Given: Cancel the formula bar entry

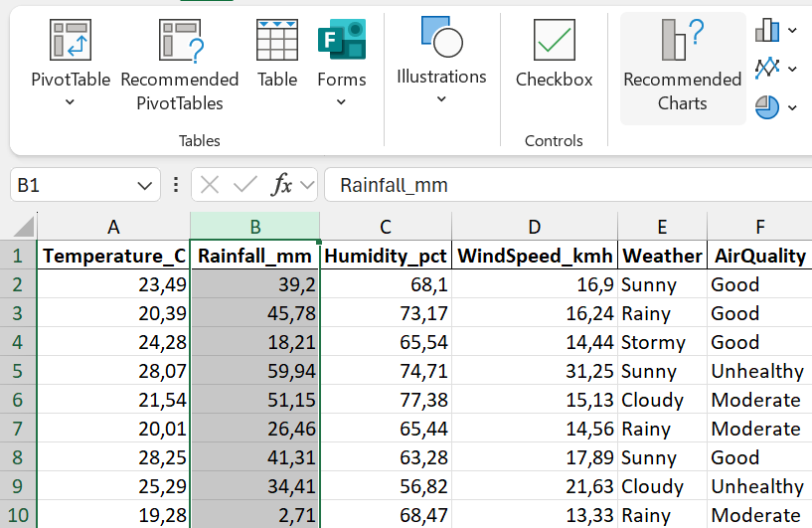Looking at the screenshot, I should pos(210,185).
